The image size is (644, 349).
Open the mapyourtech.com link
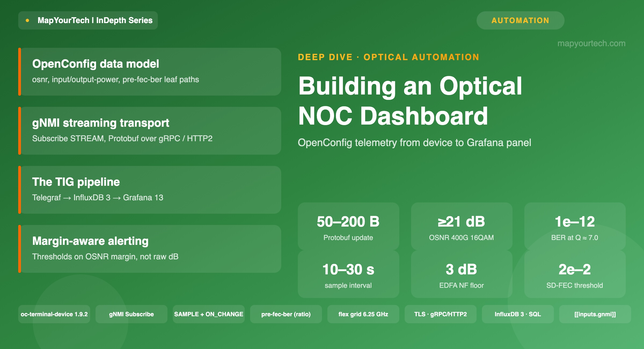pos(591,43)
